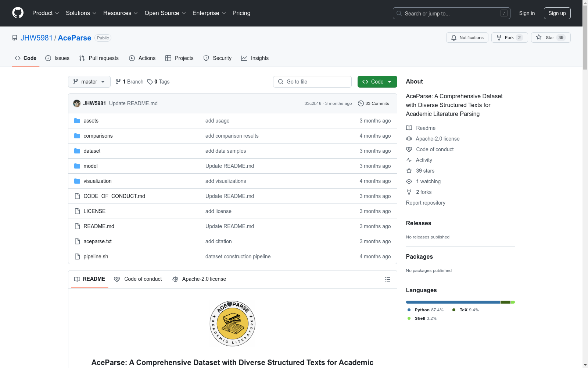Click the Activity pulse icon
This screenshot has height=368, width=588.
click(409, 160)
